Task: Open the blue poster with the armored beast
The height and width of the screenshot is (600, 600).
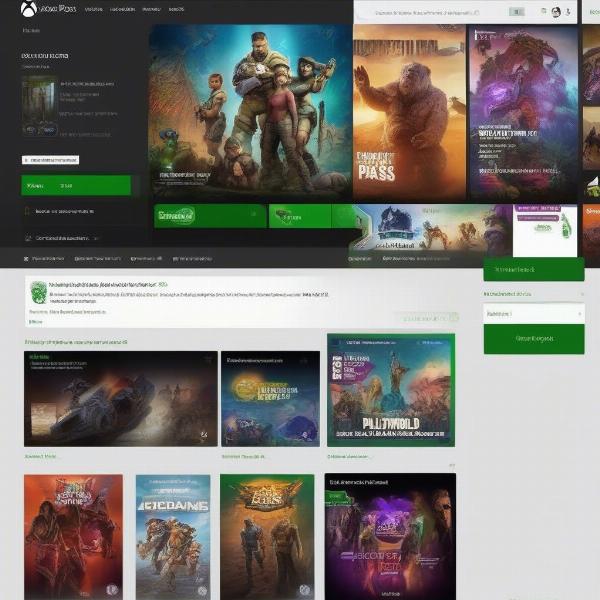Action: click(x=173, y=537)
